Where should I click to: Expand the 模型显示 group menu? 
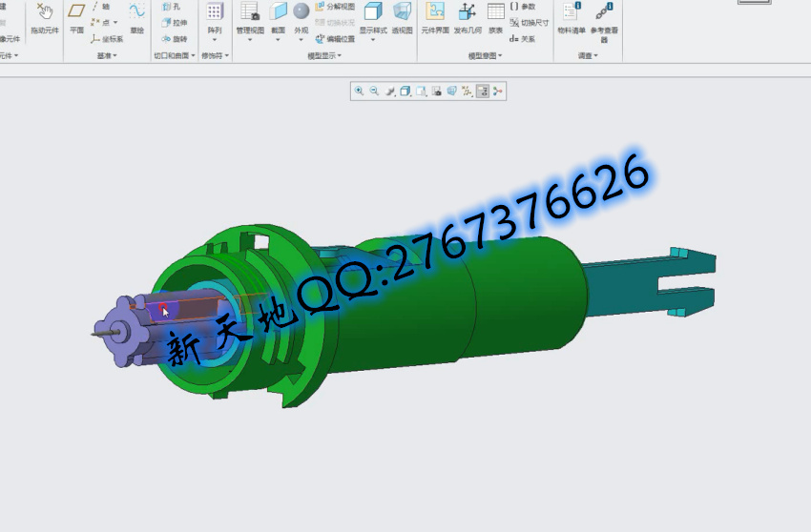point(324,56)
